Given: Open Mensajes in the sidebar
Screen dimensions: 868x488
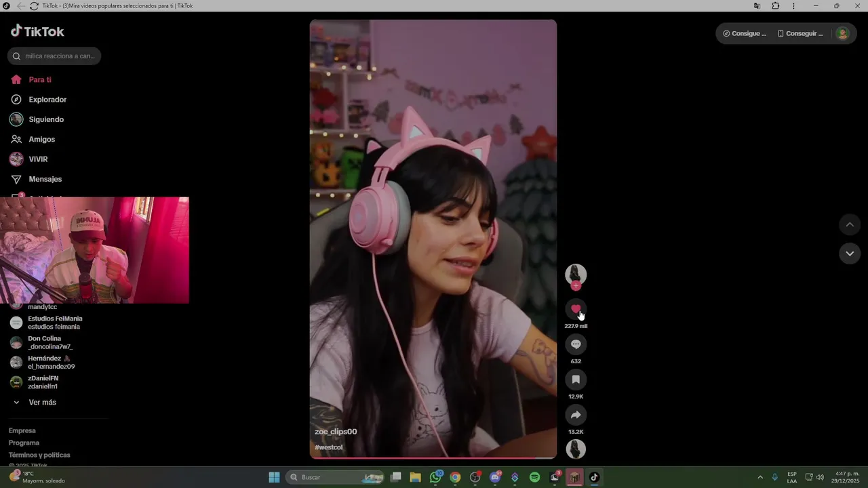Looking at the screenshot, I should [x=45, y=179].
